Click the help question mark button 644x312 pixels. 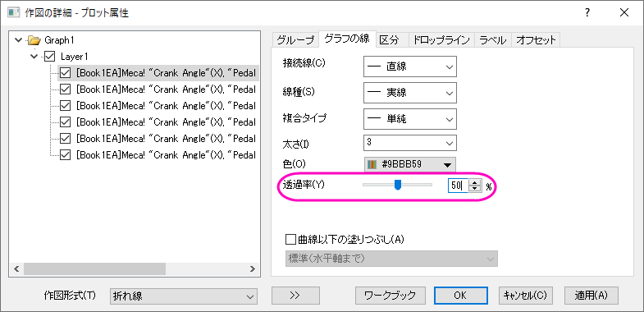pos(587,13)
